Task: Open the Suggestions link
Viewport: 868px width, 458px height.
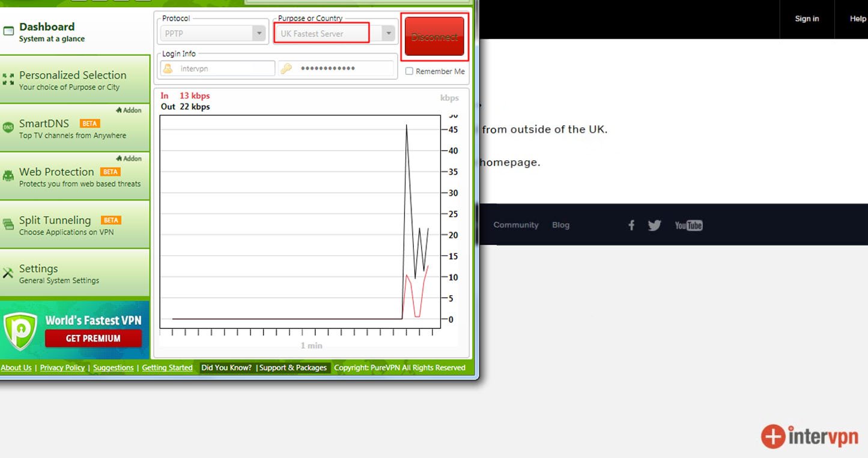Action: point(114,368)
